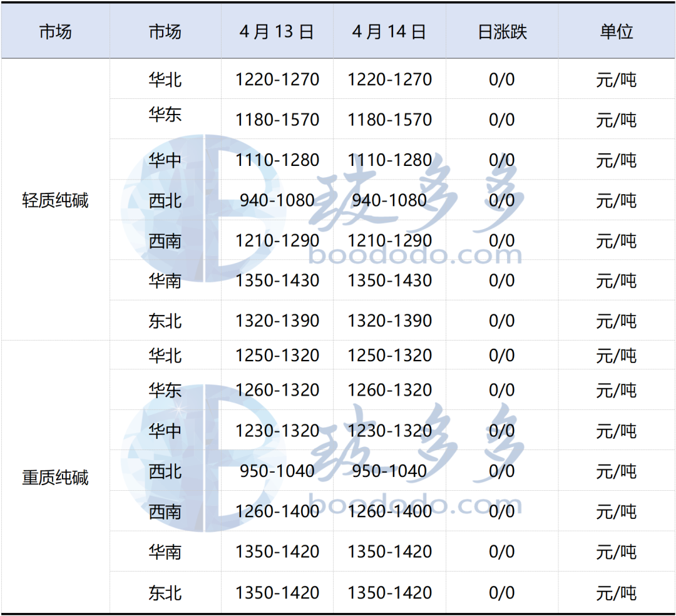Select the 日涨跌 column header
Screen dimensions: 676x616
pyautogui.click(x=502, y=32)
